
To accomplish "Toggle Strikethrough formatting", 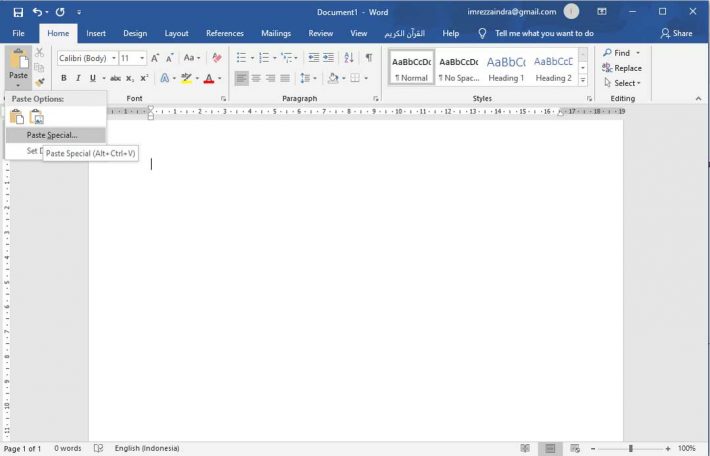I will (115, 78).
